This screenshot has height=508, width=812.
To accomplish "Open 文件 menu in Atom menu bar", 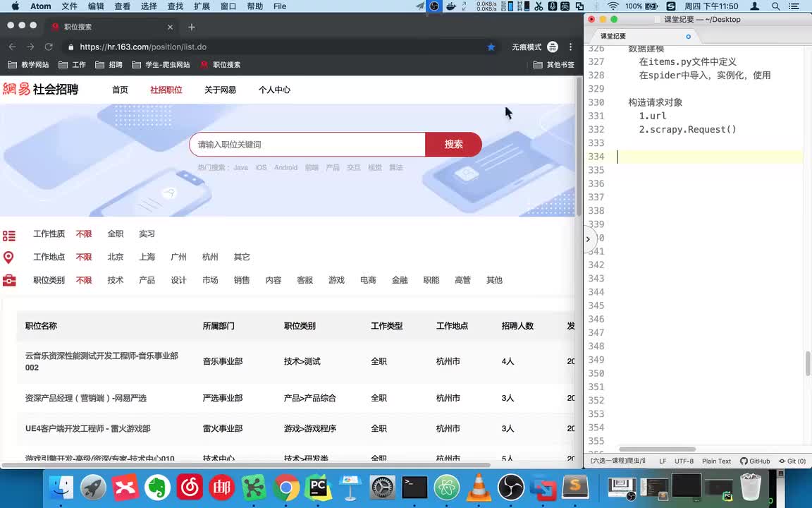I will point(69,6).
